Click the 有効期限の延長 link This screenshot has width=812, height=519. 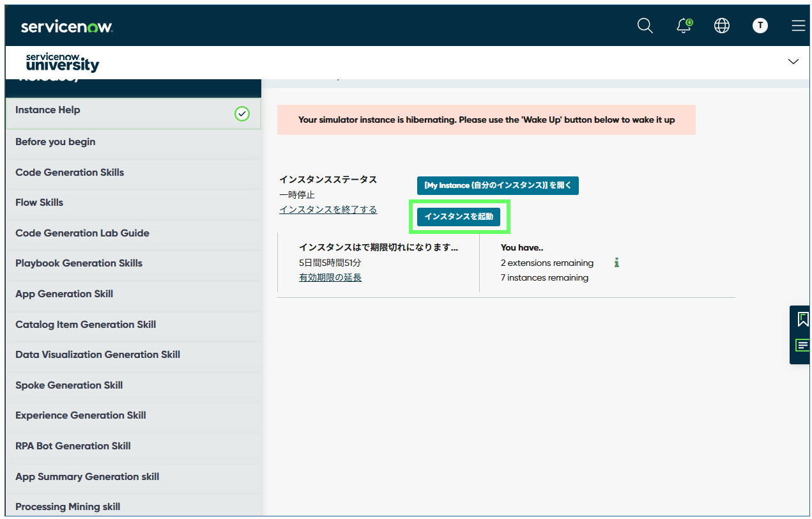click(x=330, y=277)
